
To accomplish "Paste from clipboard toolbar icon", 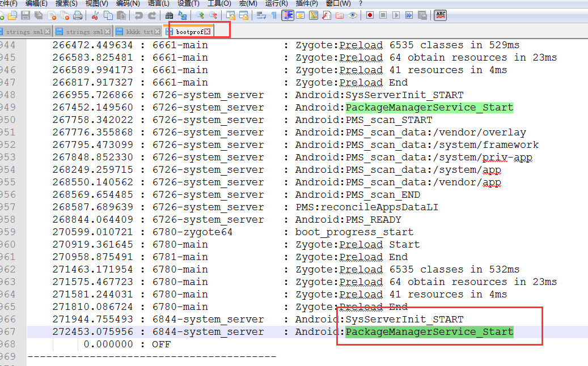I will (121, 15).
